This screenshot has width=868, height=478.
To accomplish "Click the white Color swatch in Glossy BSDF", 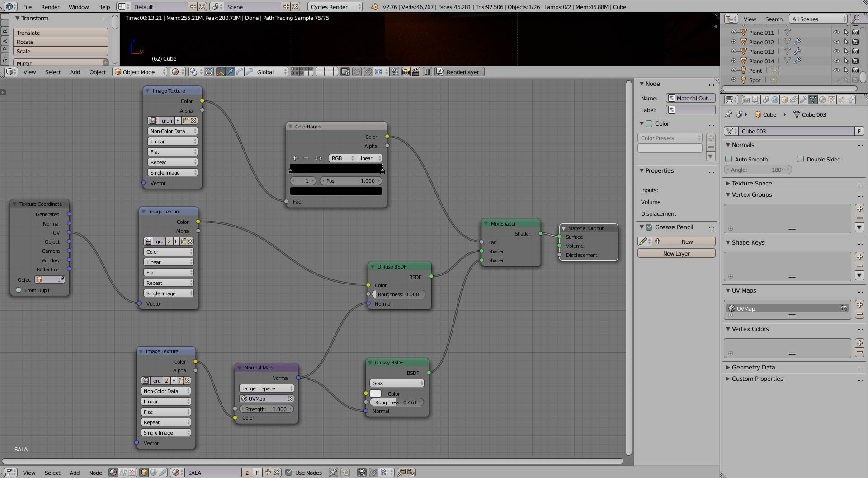I will (376, 393).
